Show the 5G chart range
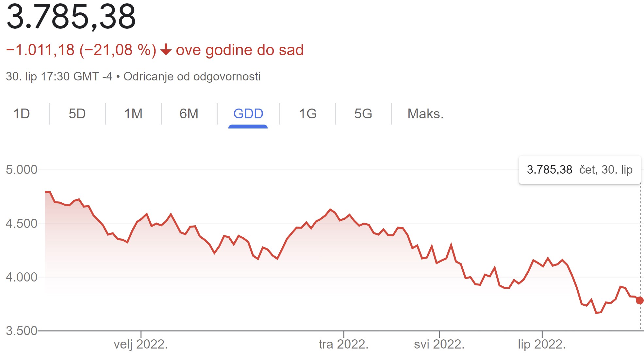644x358 pixels. tap(363, 114)
